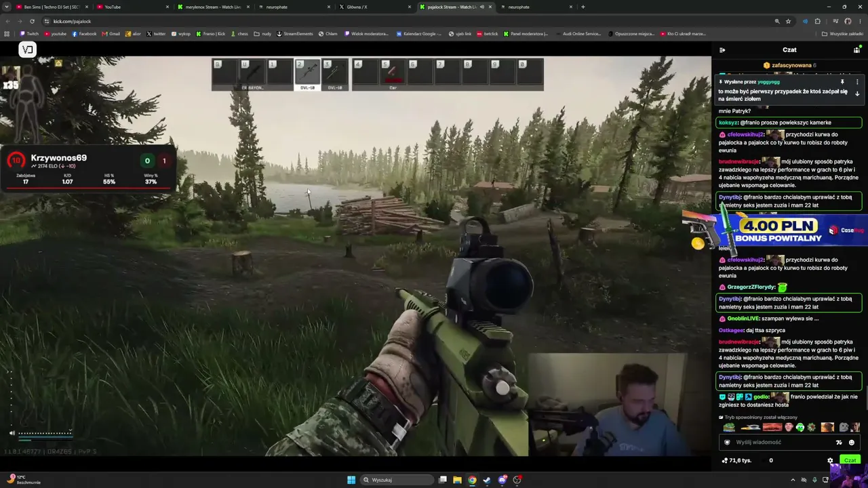Unpin the pinned chat message
The height and width of the screenshot is (488, 868).
pos(842,82)
